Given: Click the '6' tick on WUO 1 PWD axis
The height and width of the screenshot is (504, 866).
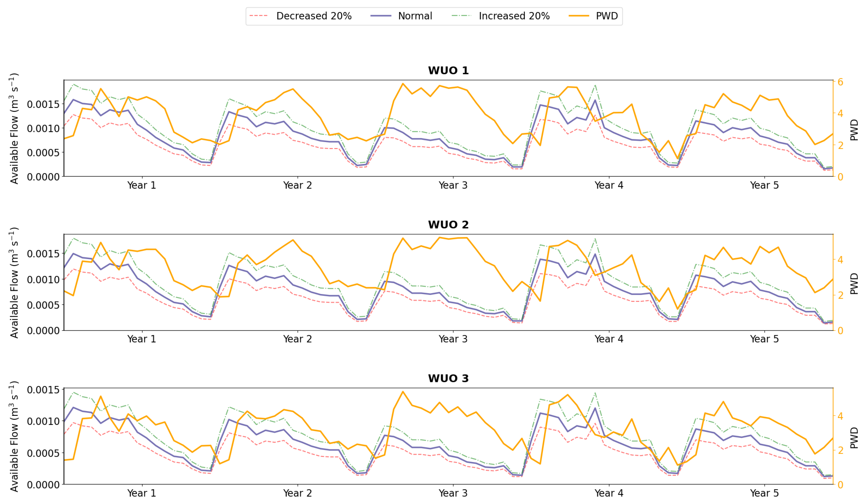Looking at the screenshot, I should pyautogui.click(x=840, y=82).
